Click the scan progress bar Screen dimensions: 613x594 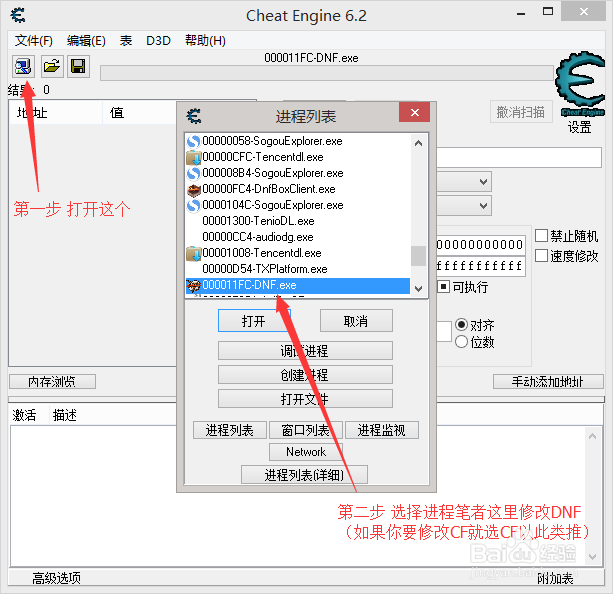pyautogui.click(x=327, y=73)
